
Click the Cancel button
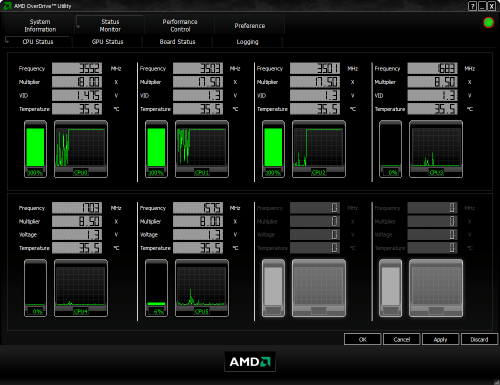(x=401, y=339)
